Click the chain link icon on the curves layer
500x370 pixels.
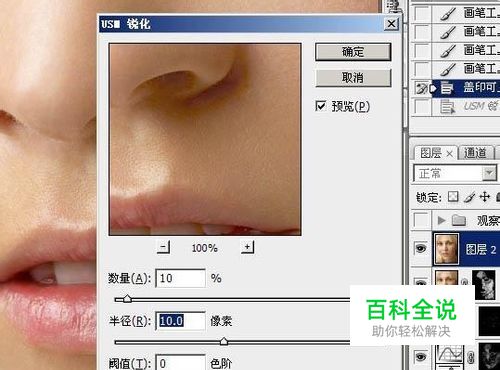(471, 357)
